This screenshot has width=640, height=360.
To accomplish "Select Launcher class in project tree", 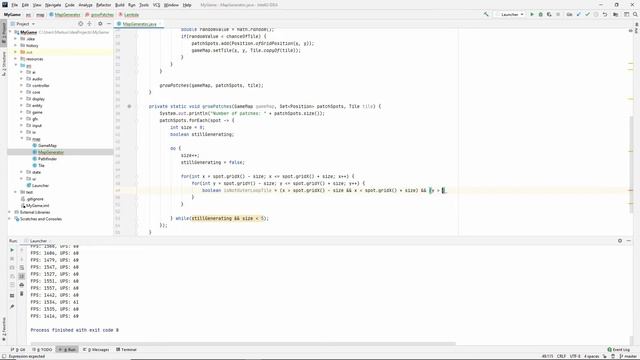I will 40,186.
